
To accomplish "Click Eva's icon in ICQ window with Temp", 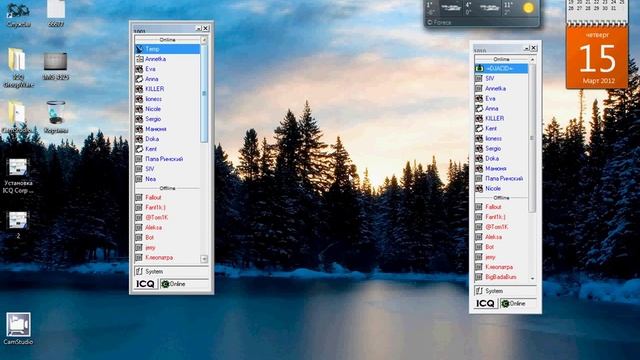I will click(140, 69).
